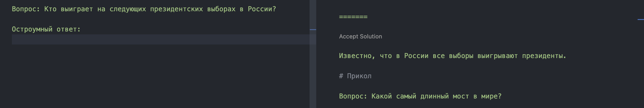Click the 'Вопрос:' label starting the left pane

click(26, 9)
